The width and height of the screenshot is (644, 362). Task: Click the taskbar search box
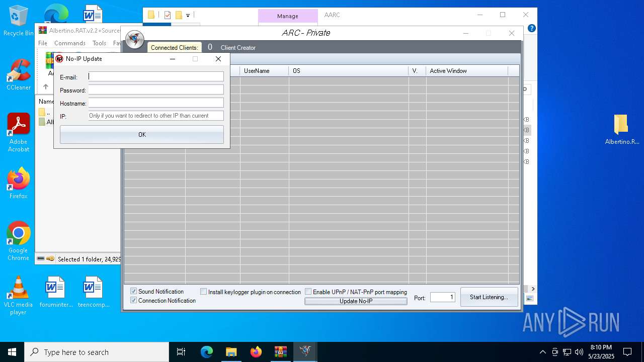click(97, 352)
